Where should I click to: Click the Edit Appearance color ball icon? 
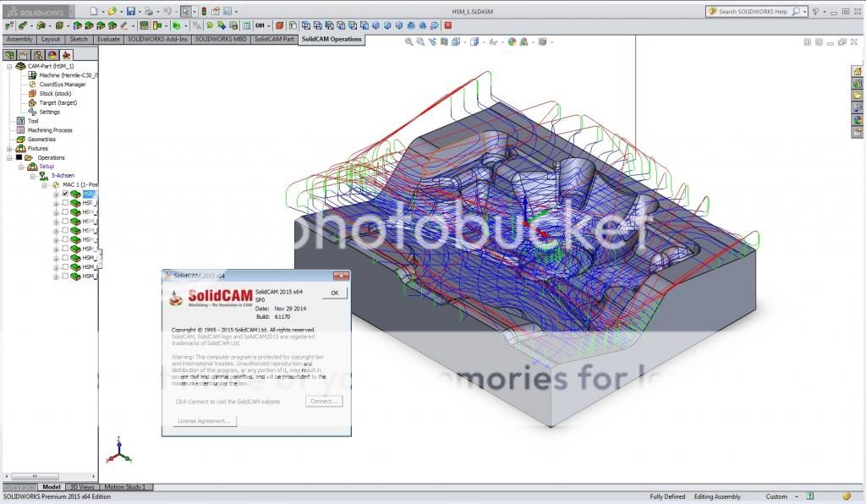click(x=512, y=41)
